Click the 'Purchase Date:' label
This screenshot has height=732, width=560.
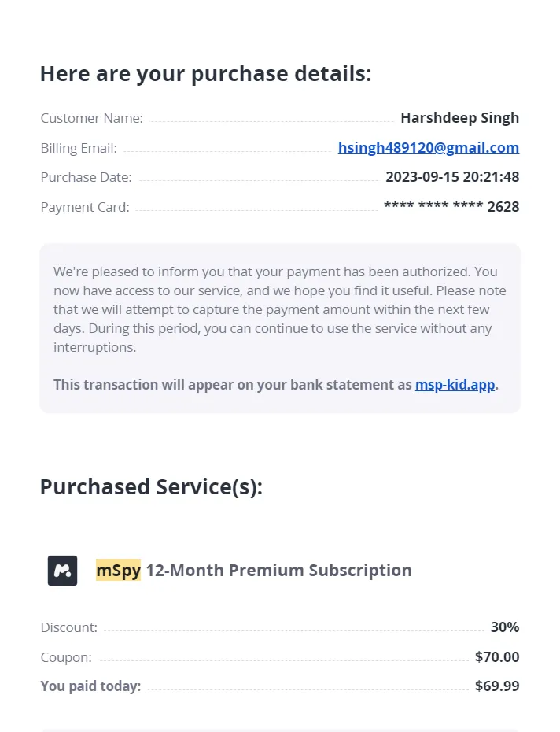[x=87, y=177]
